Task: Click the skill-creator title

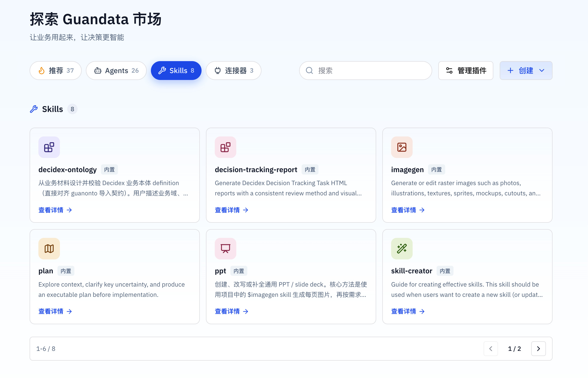Action: (x=411, y=271)
